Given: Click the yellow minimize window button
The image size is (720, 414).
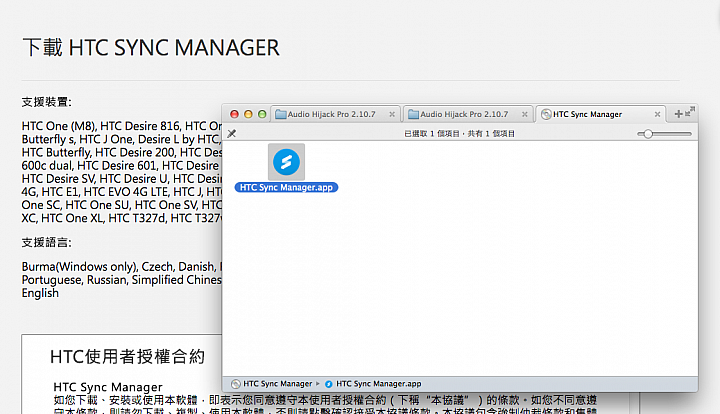Looking at the screenshot, I should tap(248, 114).
